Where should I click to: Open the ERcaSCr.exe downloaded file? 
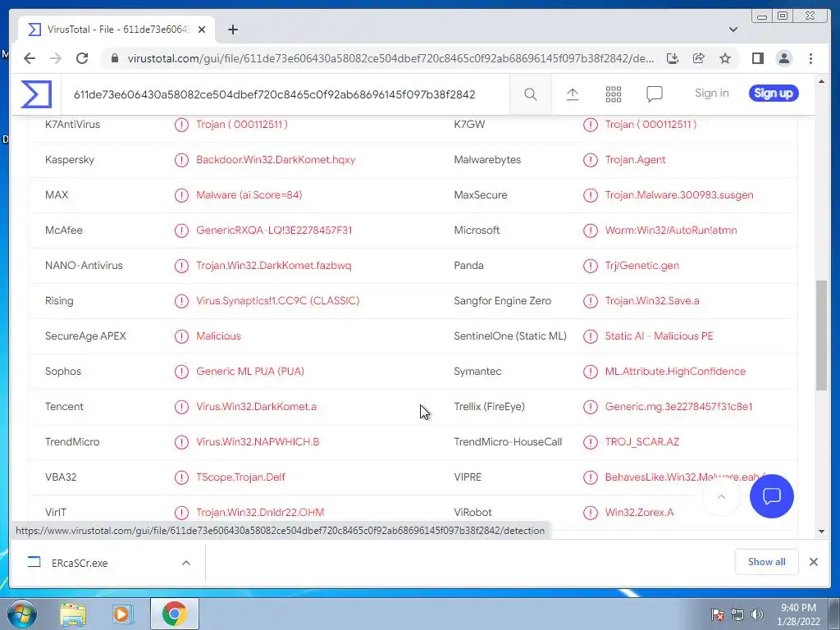click(x=80, y=563)
